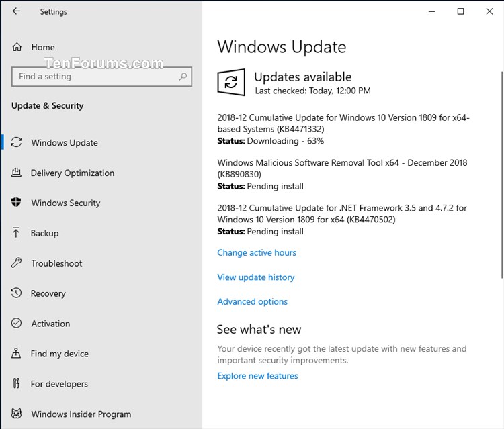The height and width of the screenshot is (429, 504).
Task: Click the search magnifier icon
Action: pyautogui.click(x=183, y=77)
